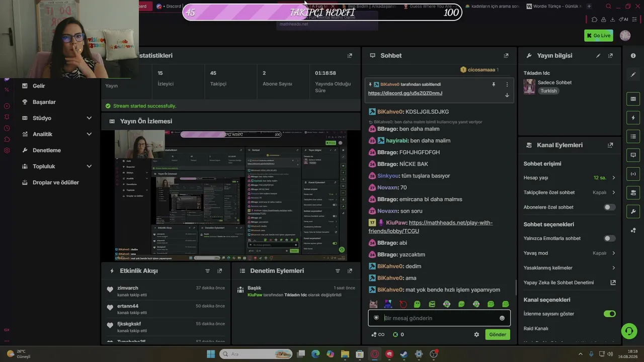Open the green headset support button
644x362 pixels.
[629, 331]
